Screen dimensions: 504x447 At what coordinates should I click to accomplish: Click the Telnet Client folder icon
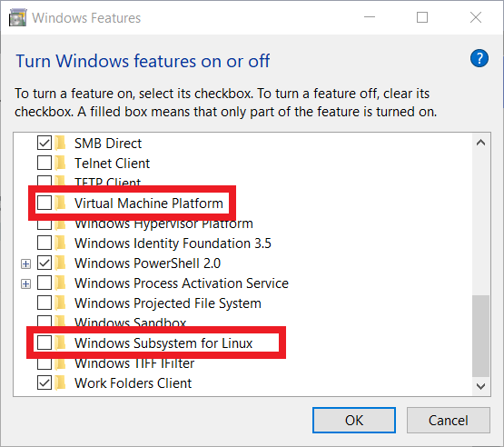coord(60,163)
